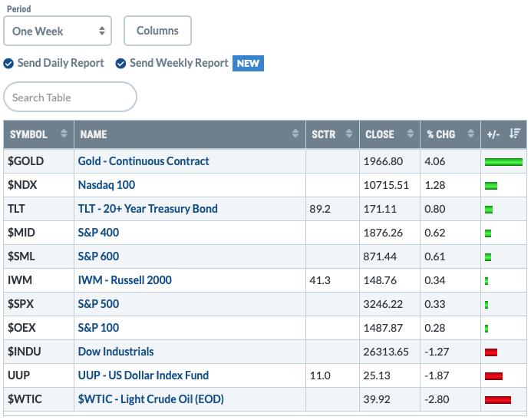Focus the Search Table input field
Viewport: 531px width, 420px height.
coord(70,97)
